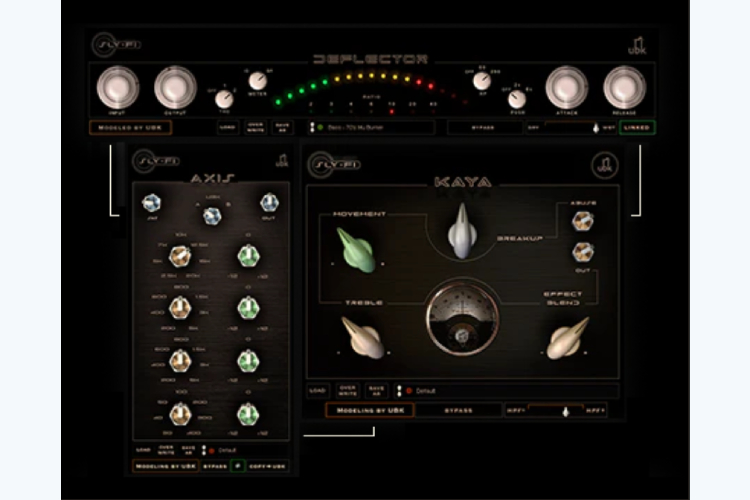Select ratio 2 LED in Deflector

[x=311, y=111]
